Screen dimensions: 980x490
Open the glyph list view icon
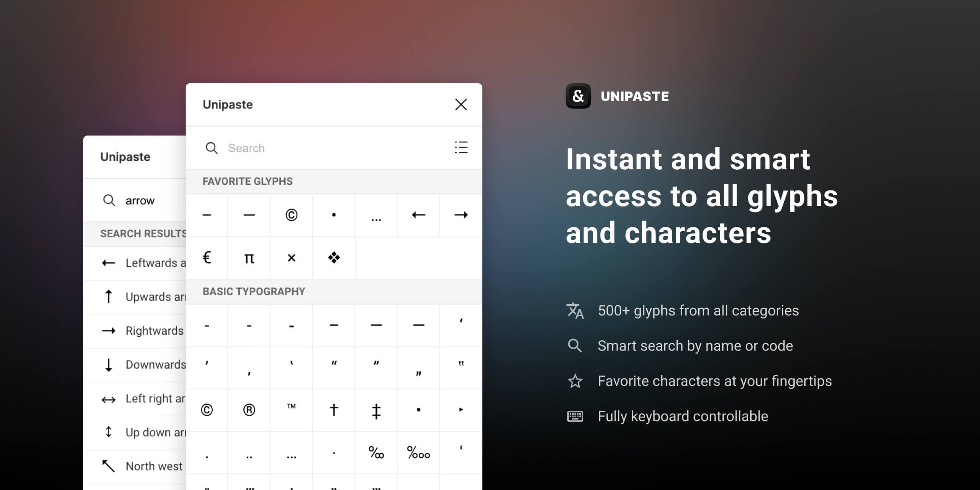tap(461, 148)
